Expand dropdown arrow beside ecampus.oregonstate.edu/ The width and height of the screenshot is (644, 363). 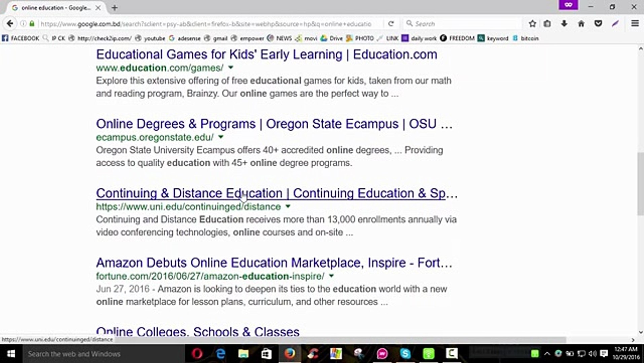[221, 137]
